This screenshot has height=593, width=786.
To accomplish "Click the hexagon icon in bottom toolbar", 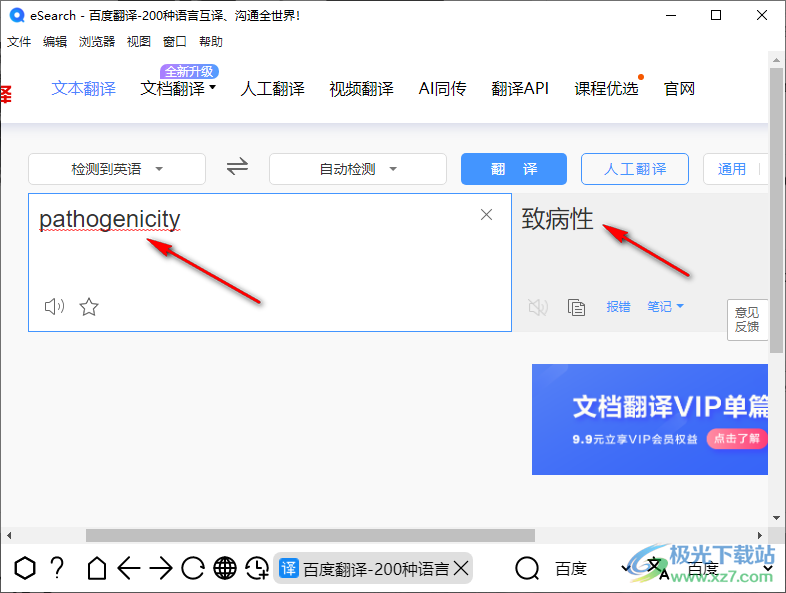I will [x=25, y=568].
